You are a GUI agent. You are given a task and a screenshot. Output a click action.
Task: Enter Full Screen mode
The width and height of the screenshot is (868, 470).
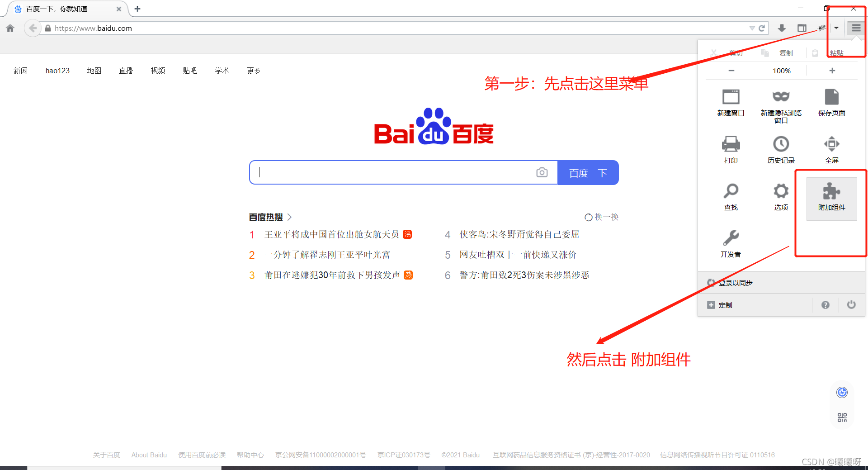(x=831, y=150)
